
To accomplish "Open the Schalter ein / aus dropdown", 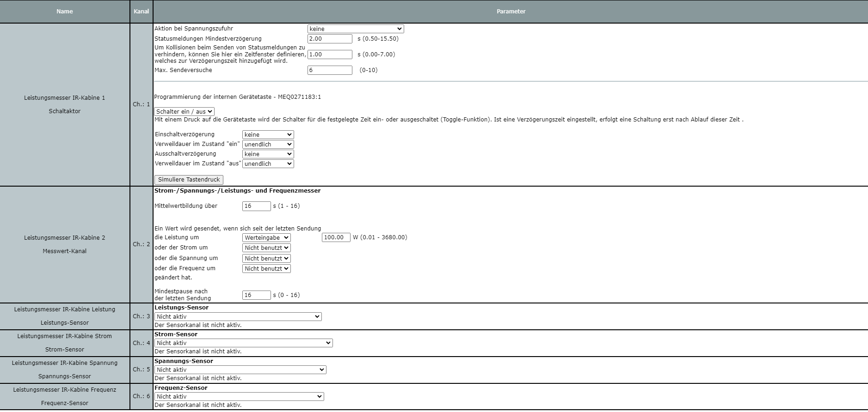I will (x=184, y=111).
